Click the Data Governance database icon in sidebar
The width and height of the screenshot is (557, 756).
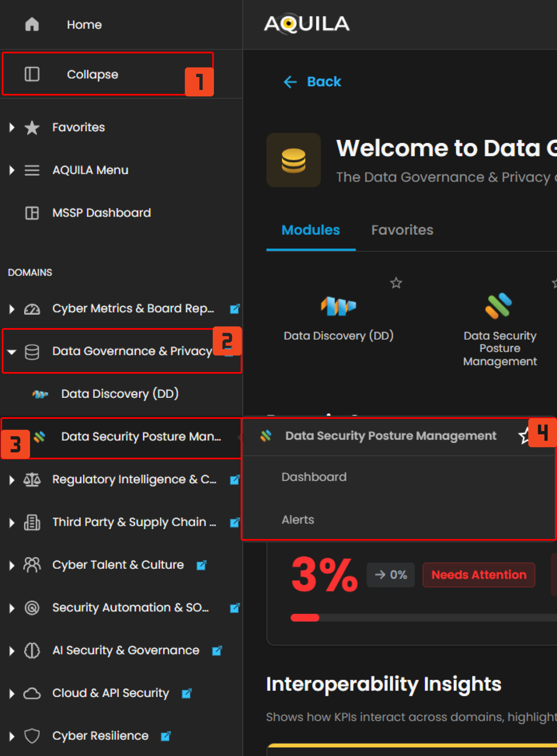pyautogui.click(x=32, y=352)
